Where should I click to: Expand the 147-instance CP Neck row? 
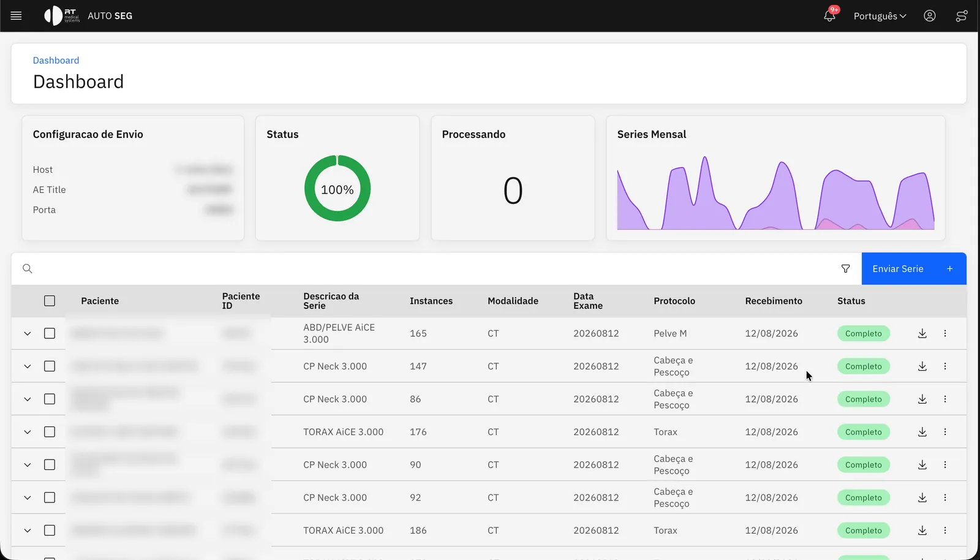point(28,366)
